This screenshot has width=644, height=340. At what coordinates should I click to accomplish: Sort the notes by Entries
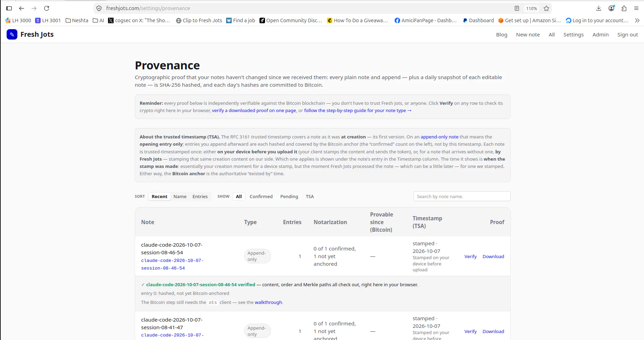click(x=200, y=196)
